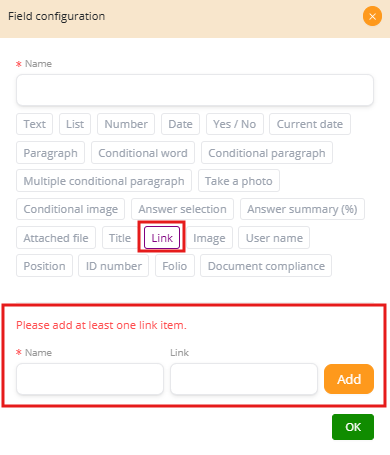Screen dimensions: 390x455
Task: Click the link item Name input
Action: click(90, 379)
